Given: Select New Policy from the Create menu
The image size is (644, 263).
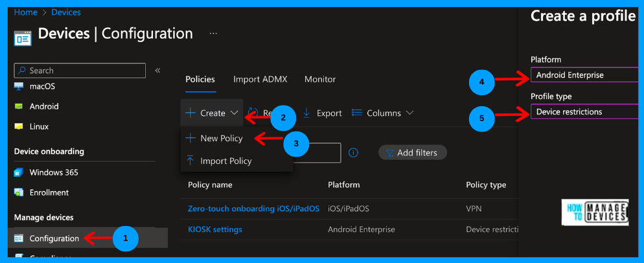Looking at the screenshot, I should 222,139.
